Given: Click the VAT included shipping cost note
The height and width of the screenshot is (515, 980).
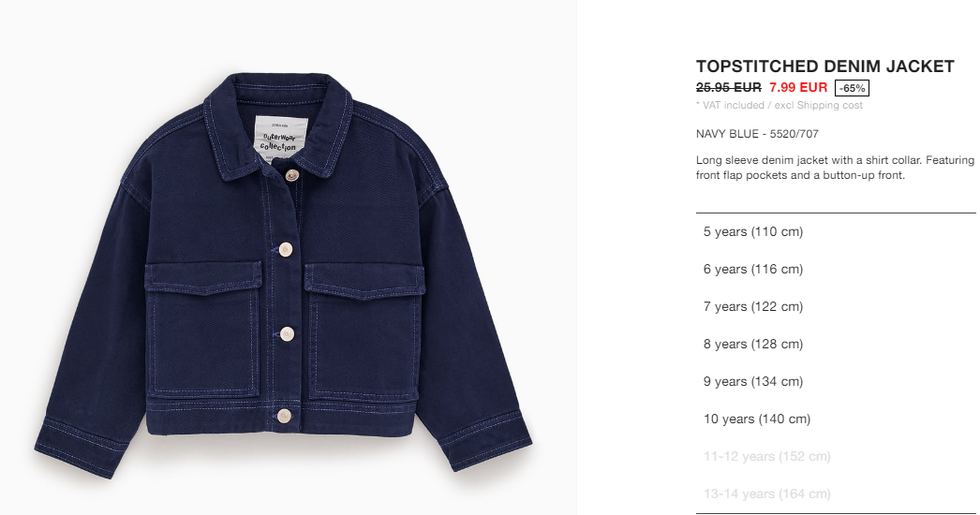Looking at the screenshot, I should point(780,106).
